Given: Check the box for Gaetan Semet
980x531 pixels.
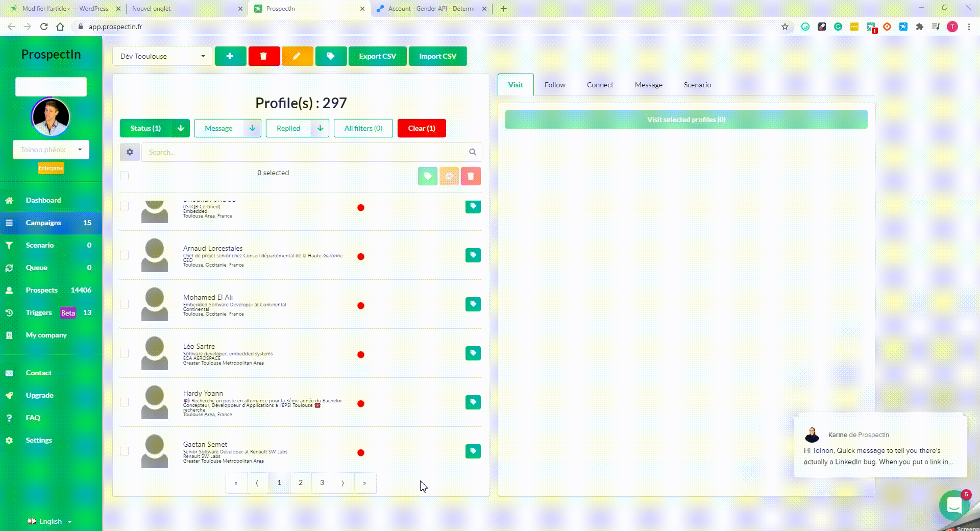Looking at the screenshot, I should click(124, 451).
